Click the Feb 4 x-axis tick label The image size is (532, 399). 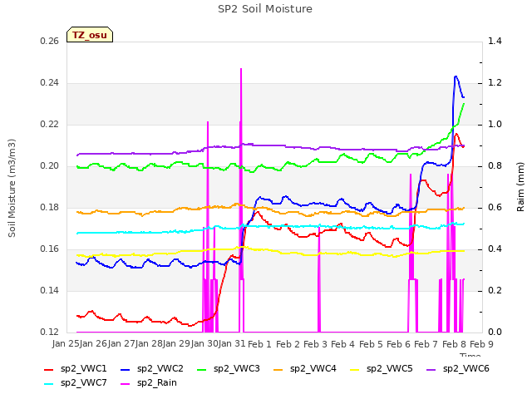pos(342,344)
